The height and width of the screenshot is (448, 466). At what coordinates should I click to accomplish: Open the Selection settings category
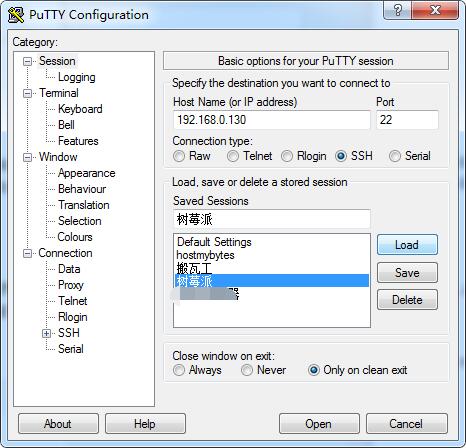[80, 221]
